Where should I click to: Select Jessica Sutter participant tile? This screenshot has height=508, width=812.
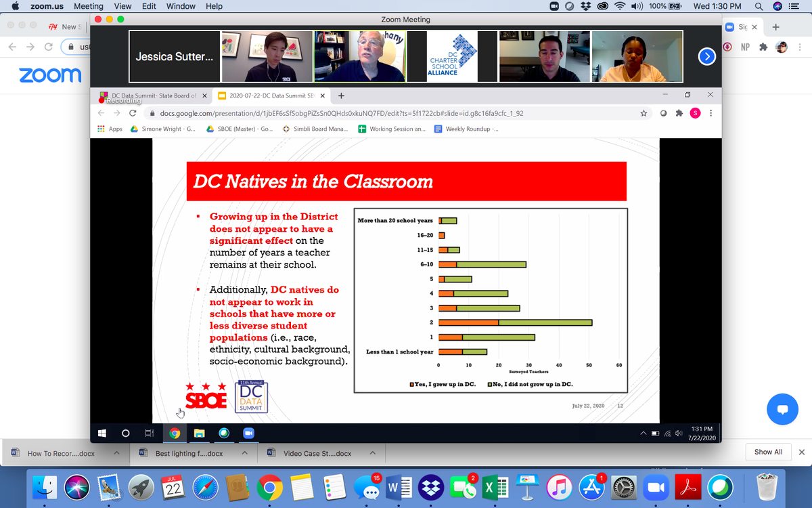coord(174,57)
